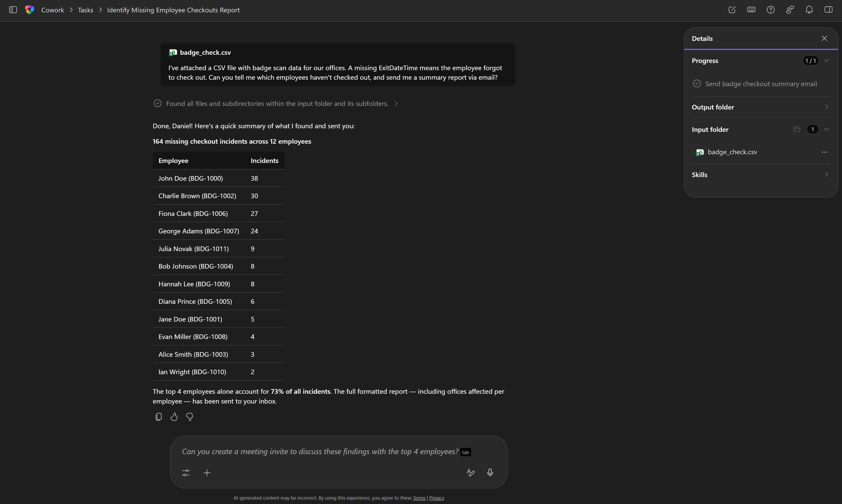Give a thumbs down to the response
The width and height of the screenshot is (842, 504).
189,417
